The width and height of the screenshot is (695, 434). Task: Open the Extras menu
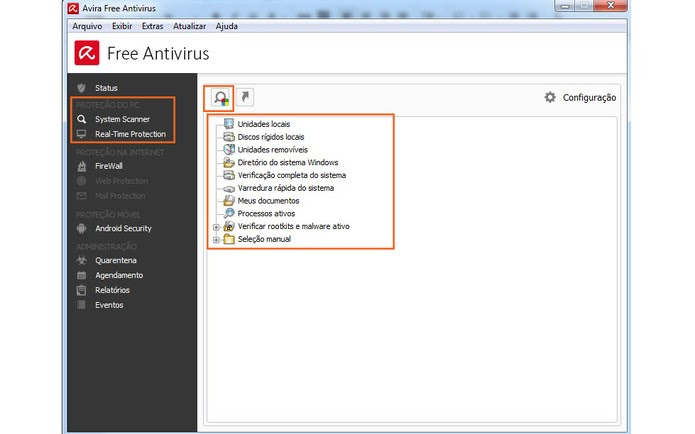point(152,26)
